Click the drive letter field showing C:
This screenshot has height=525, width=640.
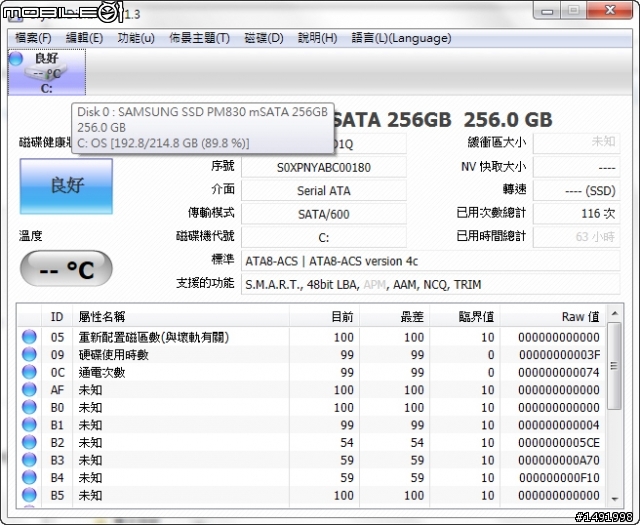(324, 237)
